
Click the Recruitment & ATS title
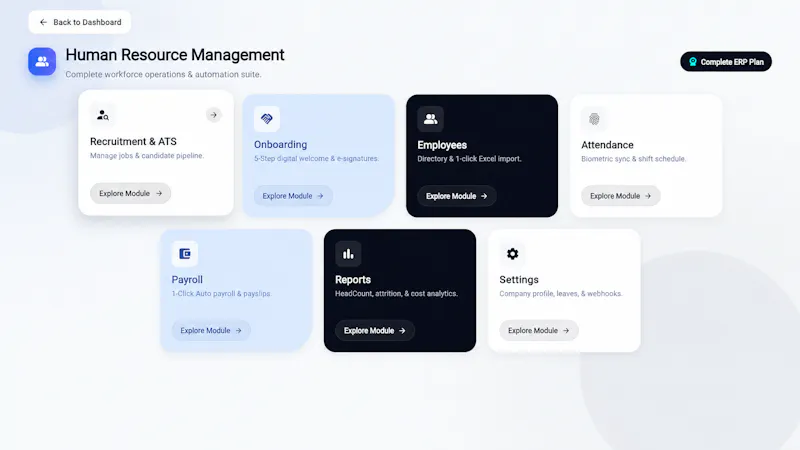point(133,141)
